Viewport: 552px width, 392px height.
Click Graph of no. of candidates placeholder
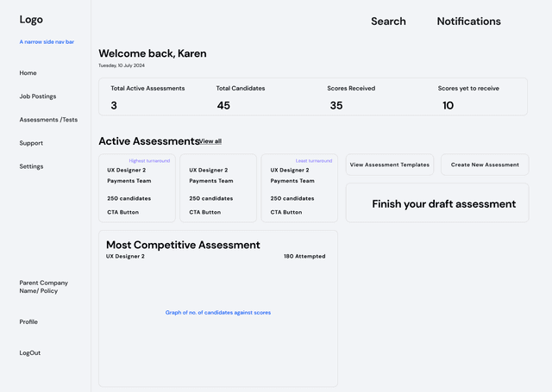tap(218, 313)
